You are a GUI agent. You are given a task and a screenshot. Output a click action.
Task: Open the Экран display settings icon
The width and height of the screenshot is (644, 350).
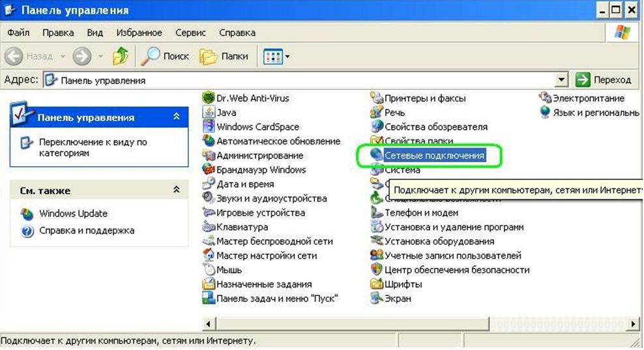pos(377,299)
